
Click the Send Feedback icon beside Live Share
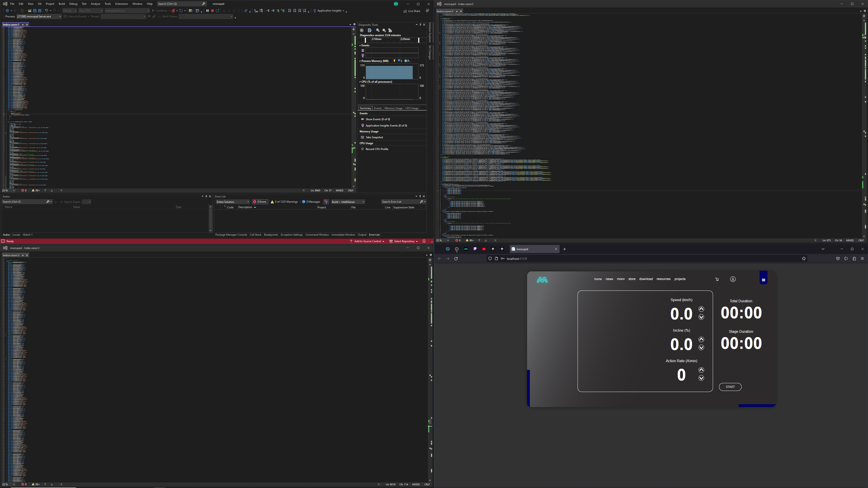(x=427, y=11)
